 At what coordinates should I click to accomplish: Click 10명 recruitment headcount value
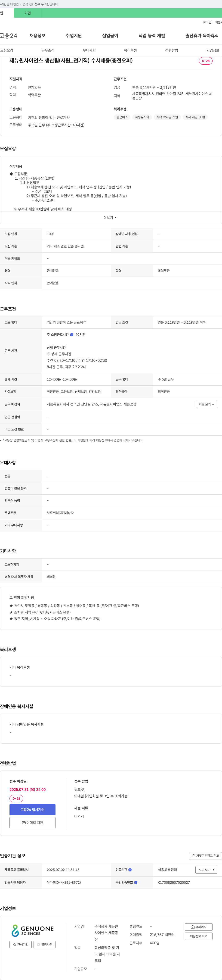(x=50, y=234)
